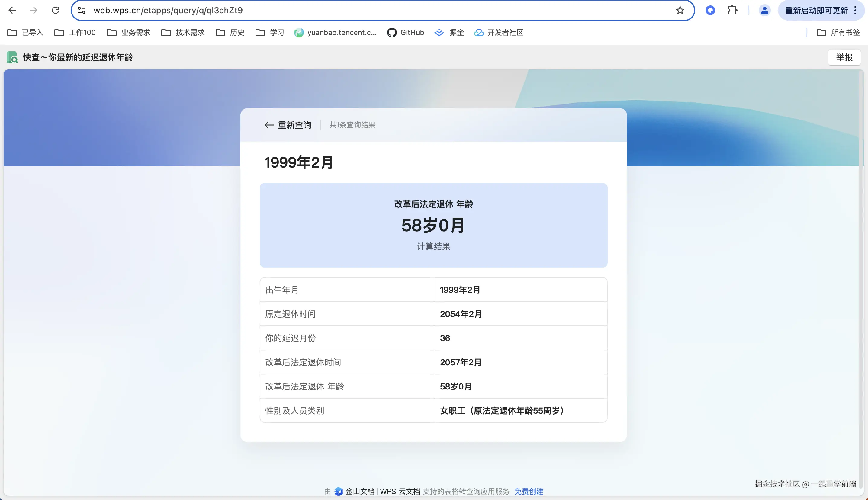Viewport: 868px width, 500px height.
Task: Open the GitHub bookmark
Action: 406,33
